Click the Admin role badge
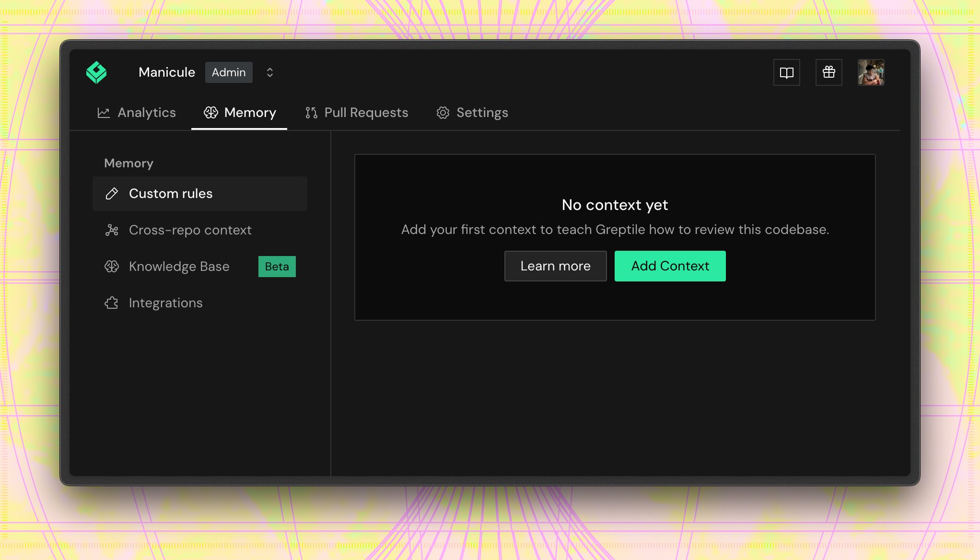 click(x=229, y=72)
